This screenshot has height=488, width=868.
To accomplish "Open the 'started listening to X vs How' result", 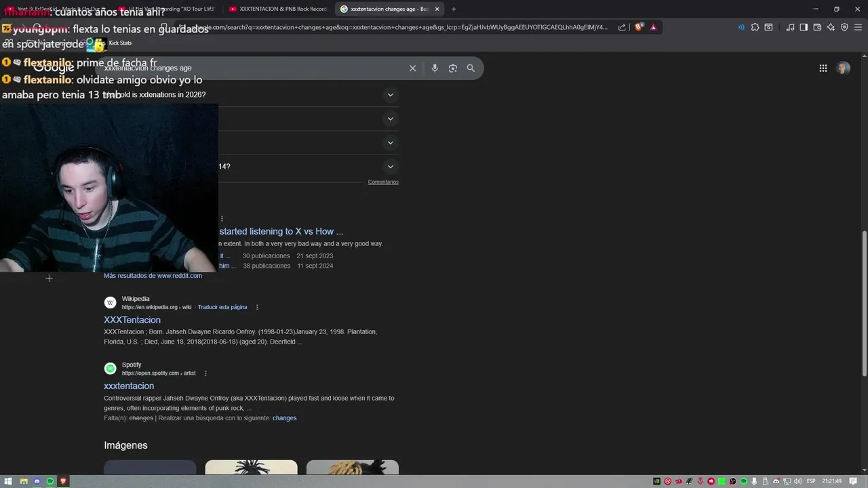I will pyautogui.click(x=281, y=231).
